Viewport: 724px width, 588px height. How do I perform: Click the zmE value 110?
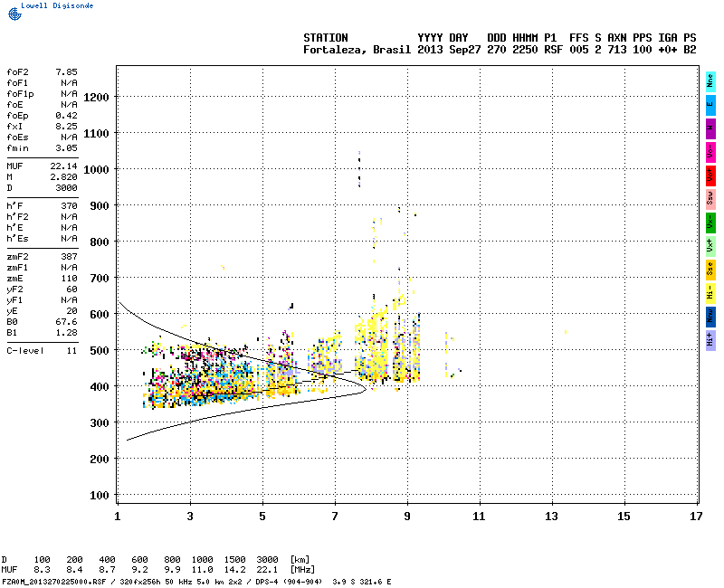coord(70,279)
